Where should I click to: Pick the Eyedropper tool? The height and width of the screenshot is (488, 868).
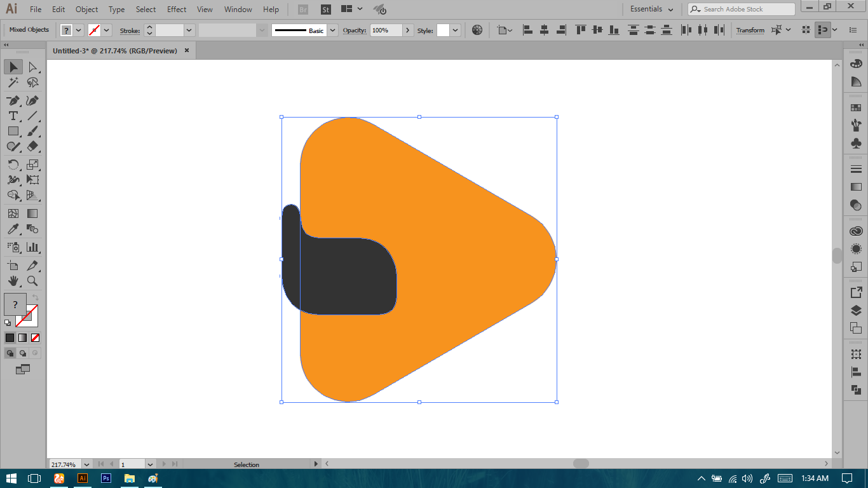pos(13,229)
